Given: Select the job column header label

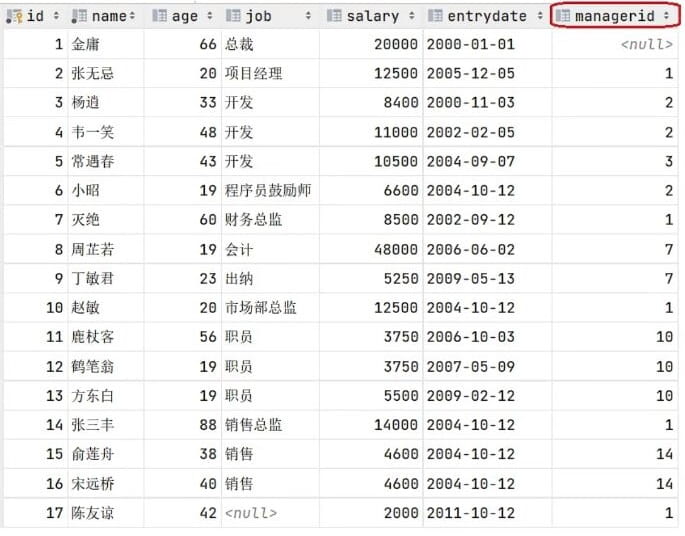Looking at the screenshot, I should (x=259, y=16).
